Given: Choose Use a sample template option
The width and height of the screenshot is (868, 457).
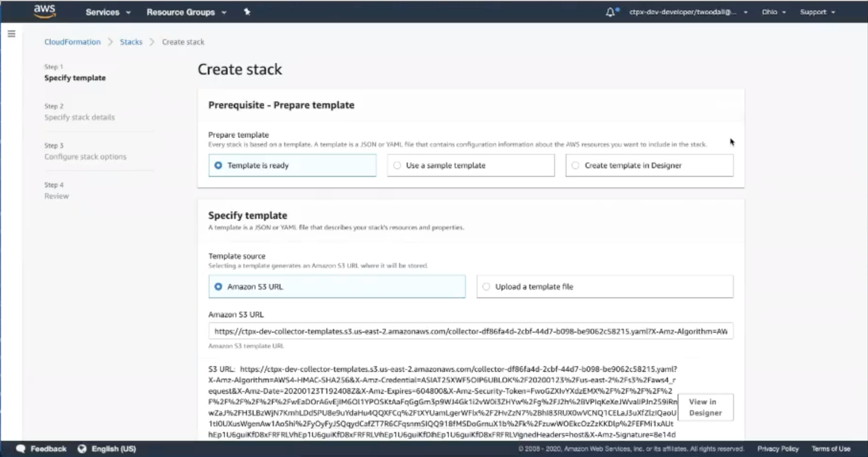Looking at the screenshot, I should coord(471,165).
